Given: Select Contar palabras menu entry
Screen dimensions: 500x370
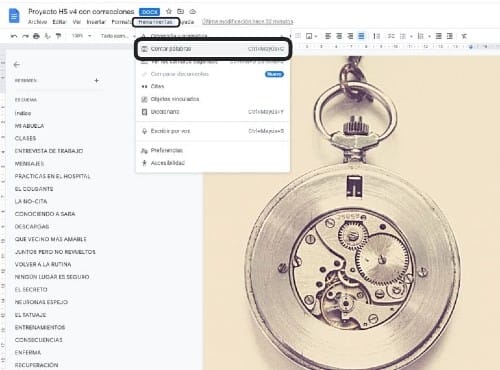Looking at the screenshot, I should pyautogui.click(x=213, y=49).
